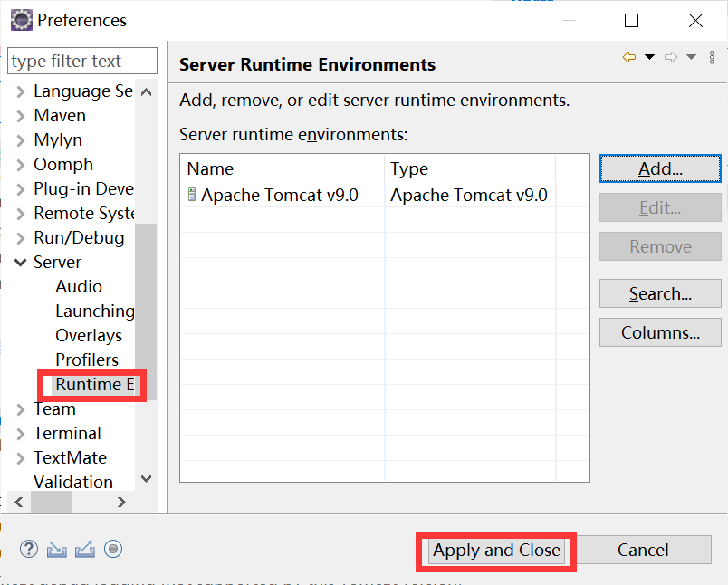Close the Preferences window

[695, 21]
